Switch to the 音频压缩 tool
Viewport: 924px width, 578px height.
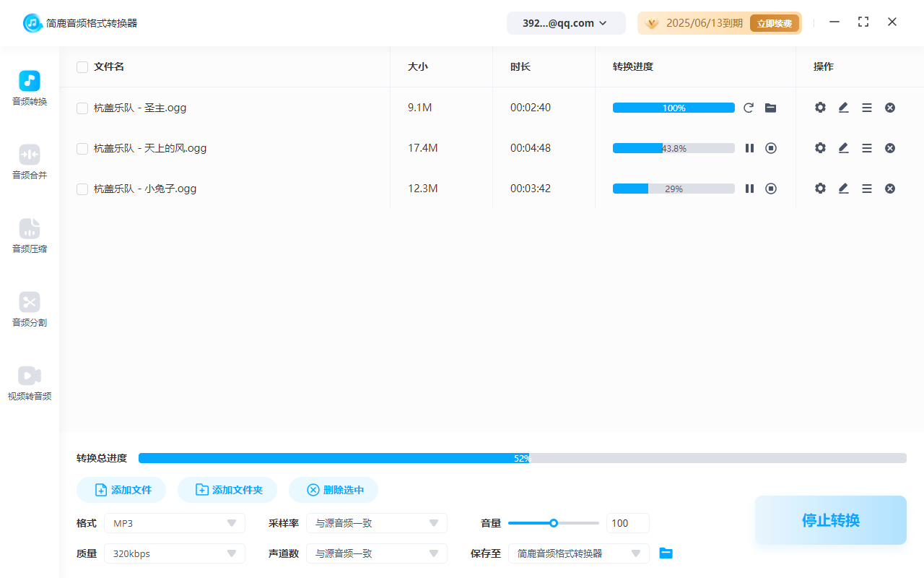click(x=29, y=235)
